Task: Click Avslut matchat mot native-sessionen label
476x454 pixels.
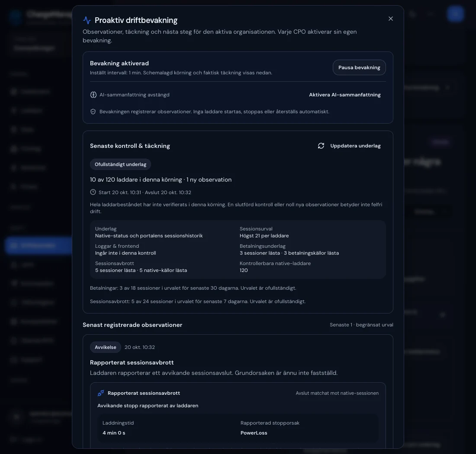Action: 337,393
